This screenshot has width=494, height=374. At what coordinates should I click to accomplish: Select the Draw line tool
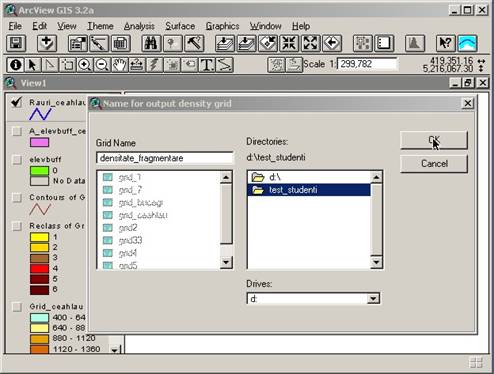point(224,65)
